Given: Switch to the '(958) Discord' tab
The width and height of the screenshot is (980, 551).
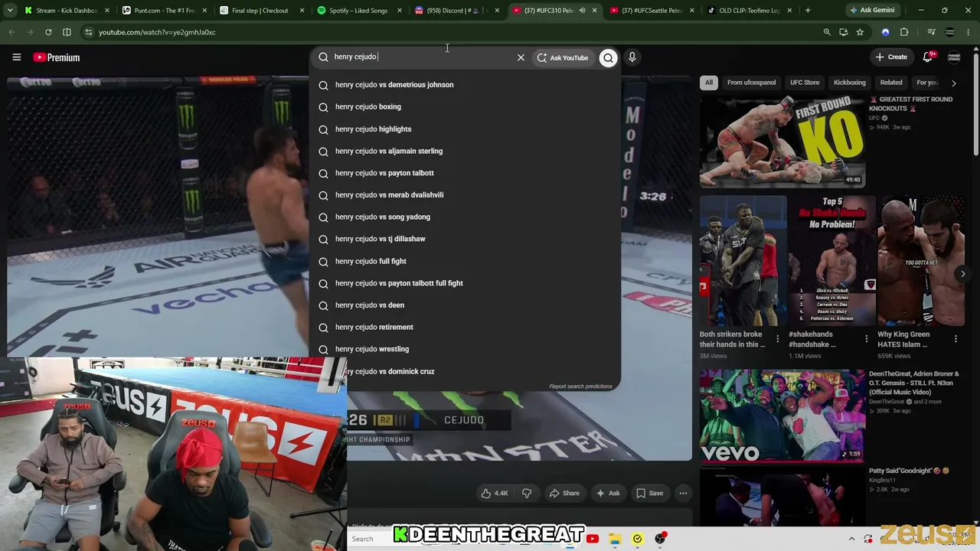Looking at the screenshot, I should (456, 11).
